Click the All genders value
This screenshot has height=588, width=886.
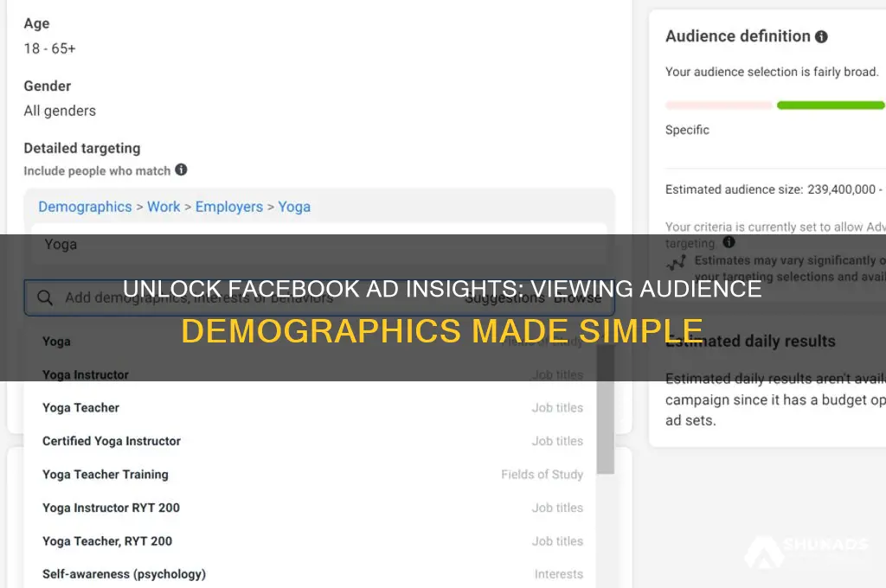point(60,111)
